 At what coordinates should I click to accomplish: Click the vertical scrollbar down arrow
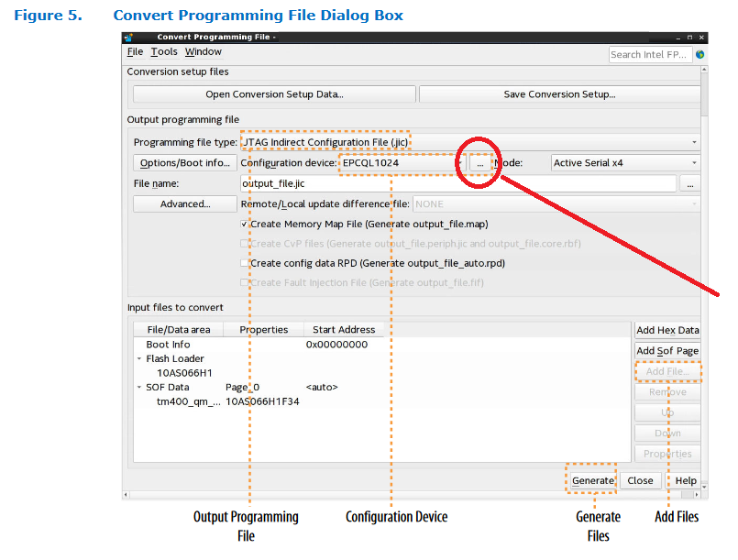(x=704, y=486)
